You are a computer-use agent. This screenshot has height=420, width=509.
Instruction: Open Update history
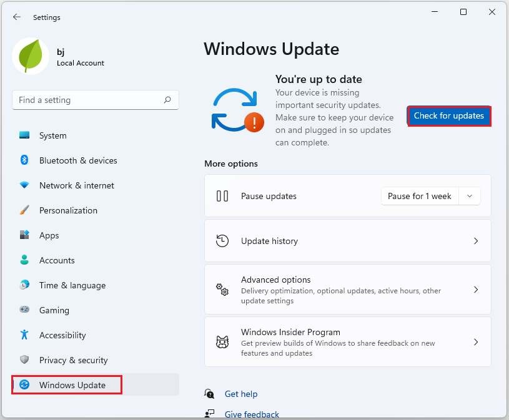click(x=348, y=241)
